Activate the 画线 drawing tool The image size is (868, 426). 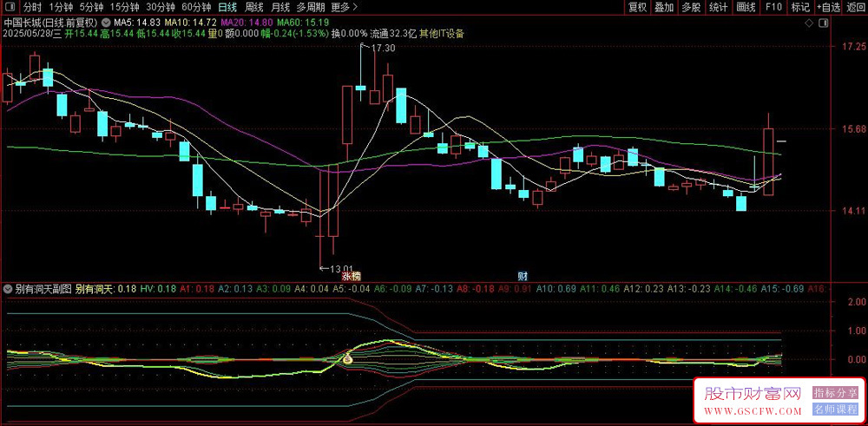(746, 7)
